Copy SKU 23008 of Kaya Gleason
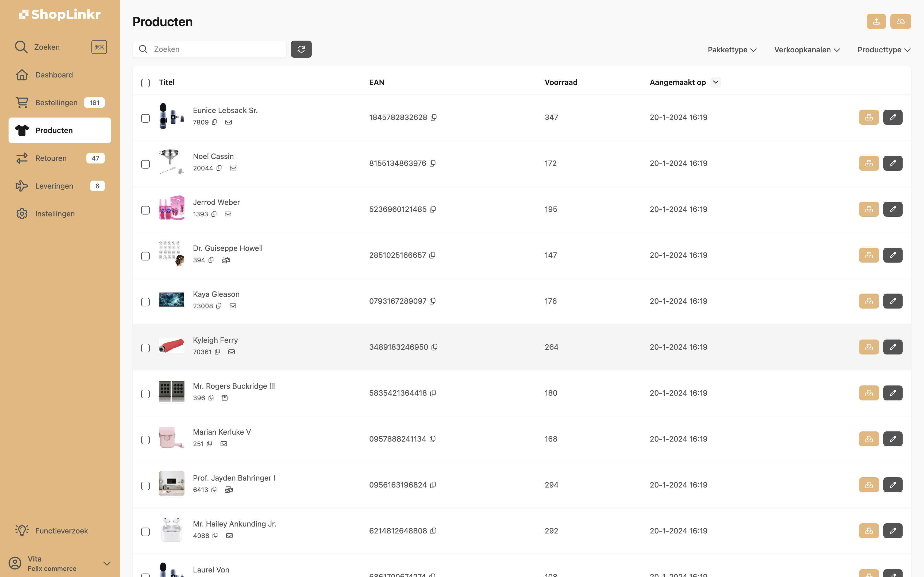 219,306
